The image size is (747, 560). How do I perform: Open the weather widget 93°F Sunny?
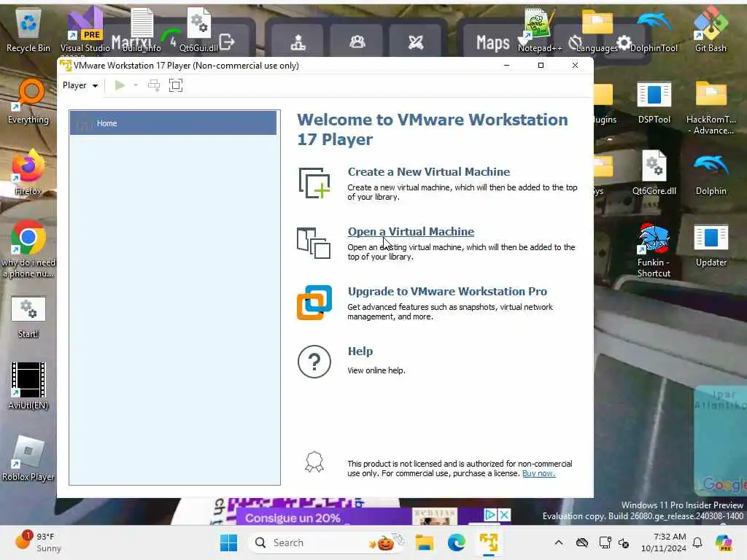[x=38, y=542]
